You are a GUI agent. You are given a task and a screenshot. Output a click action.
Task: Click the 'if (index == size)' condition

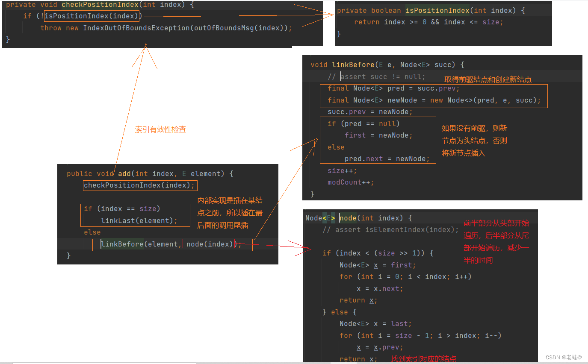pyautogui.click(x=122, y=209)
